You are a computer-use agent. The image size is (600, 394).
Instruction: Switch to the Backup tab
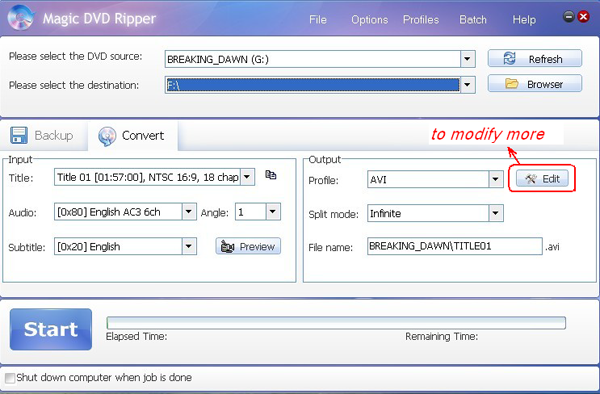tap(43, 136)
